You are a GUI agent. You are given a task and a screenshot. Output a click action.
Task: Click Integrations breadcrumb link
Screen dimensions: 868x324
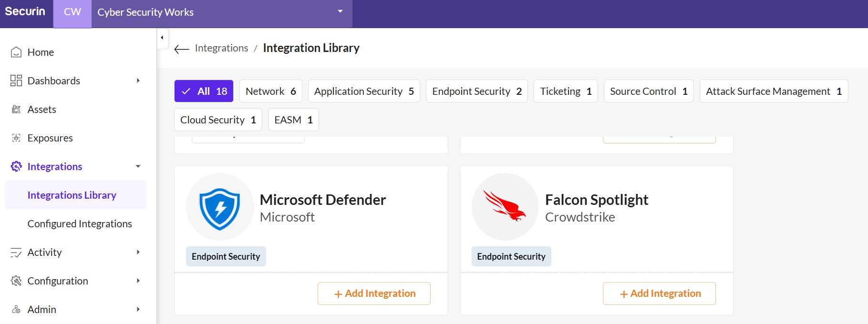pos(221,48)
